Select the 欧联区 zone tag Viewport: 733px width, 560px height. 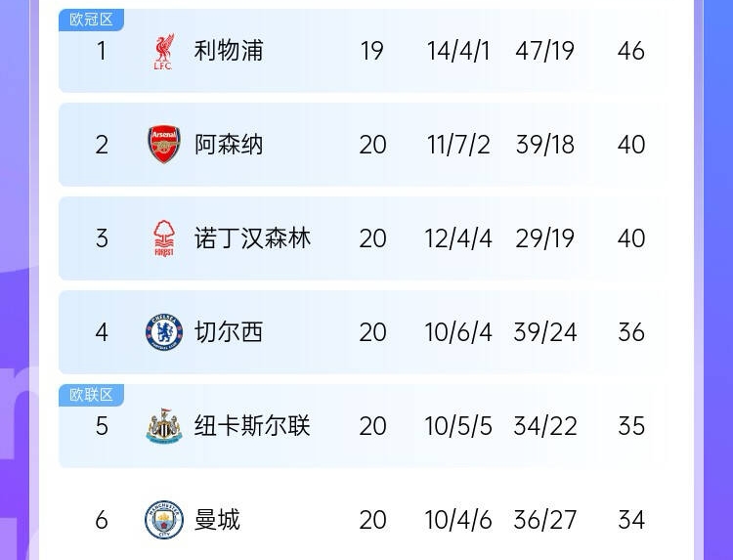91,395
